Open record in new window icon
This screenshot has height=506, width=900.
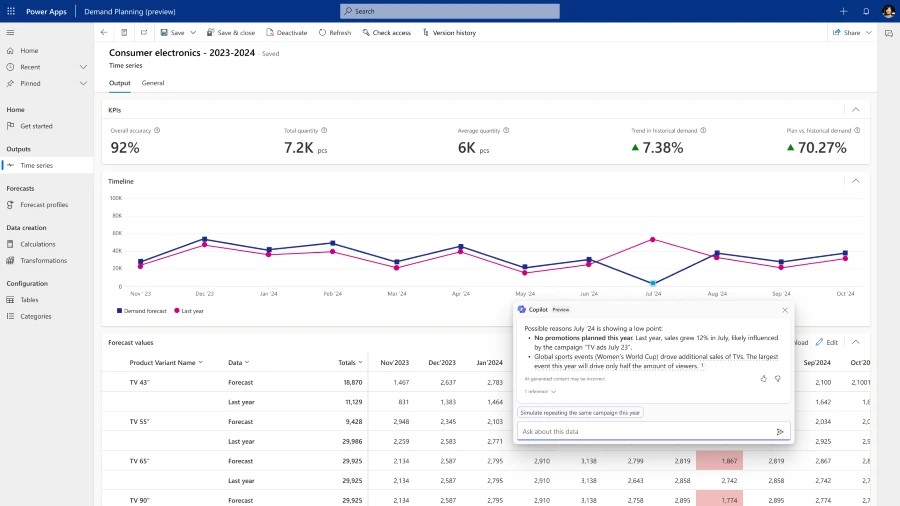(x=144, y=33)
